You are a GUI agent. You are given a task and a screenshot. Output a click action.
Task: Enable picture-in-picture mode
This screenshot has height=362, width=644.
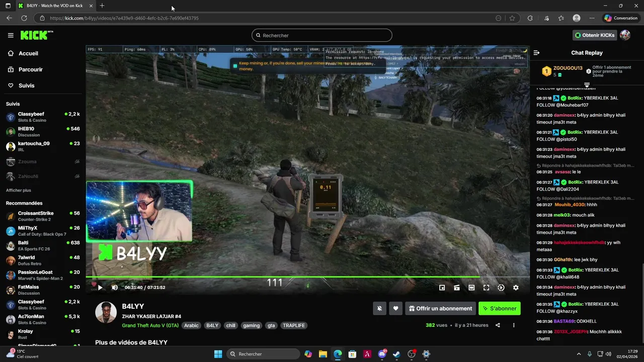click(442, 288)
